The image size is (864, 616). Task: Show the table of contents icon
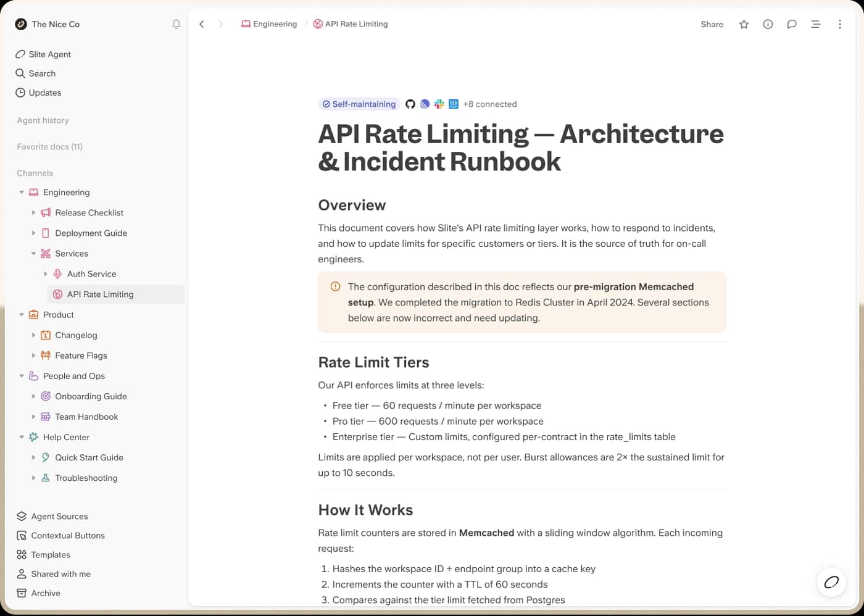tap(815, 24)
